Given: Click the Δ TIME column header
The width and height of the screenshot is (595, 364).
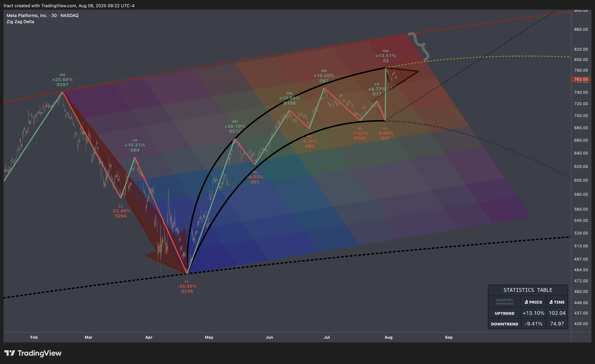Looking at the screenshot, I should [557, 302].
